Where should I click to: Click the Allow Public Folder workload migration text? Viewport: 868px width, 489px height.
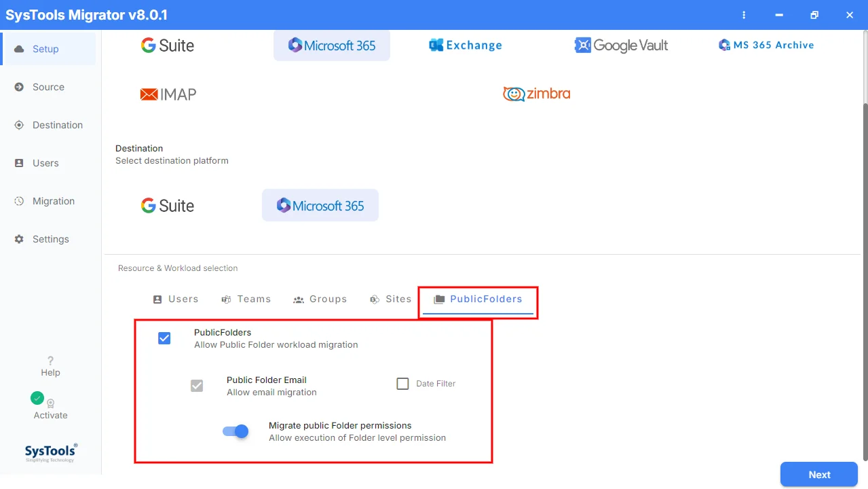(x=276, y=345)
